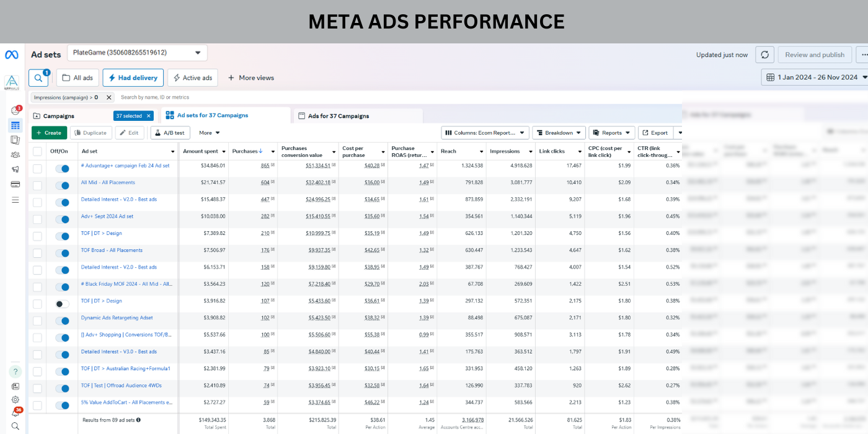Expand the Columns: Ecom Report dropdown

tap(485, 133)
